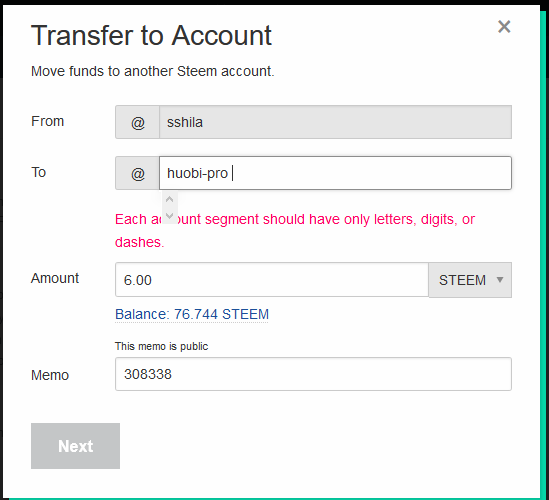This screenshot has width=549, height=500.
Task: Click the up arrow below To field
Action: [x=169, y=200]
